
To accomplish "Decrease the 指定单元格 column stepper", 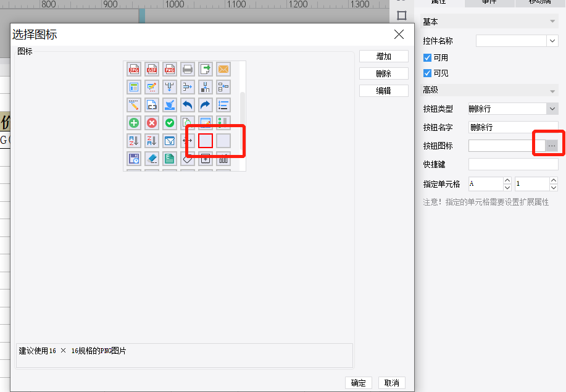I will click(x=507, y=187).
